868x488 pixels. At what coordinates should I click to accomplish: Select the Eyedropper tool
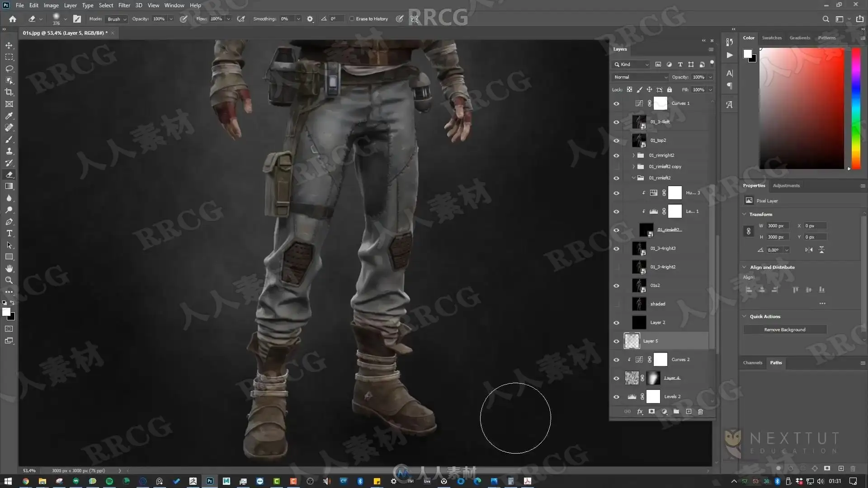[x=9, y=116]
